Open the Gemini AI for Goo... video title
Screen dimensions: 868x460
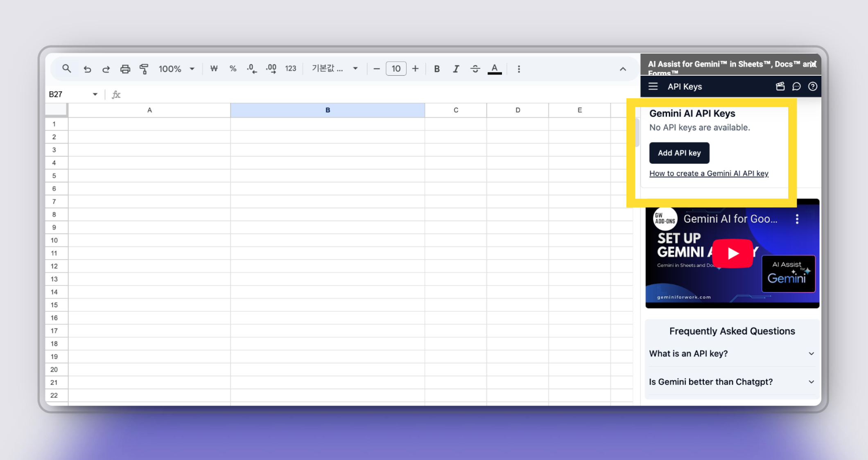point(730,219)
